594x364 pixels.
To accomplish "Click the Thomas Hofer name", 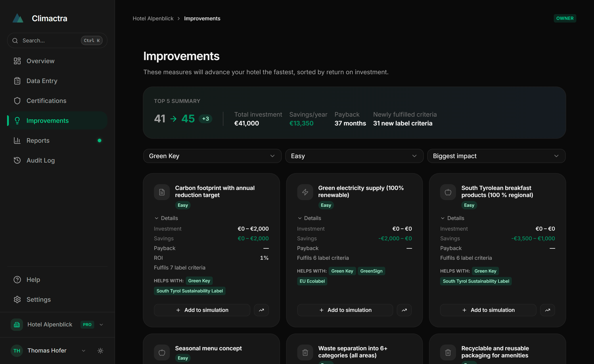I will coord(47,351).
